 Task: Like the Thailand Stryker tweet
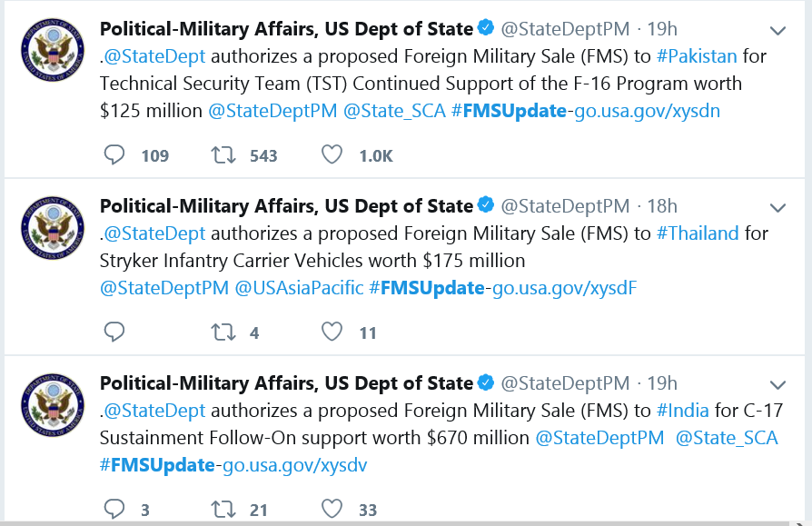(x=332, y=332)
